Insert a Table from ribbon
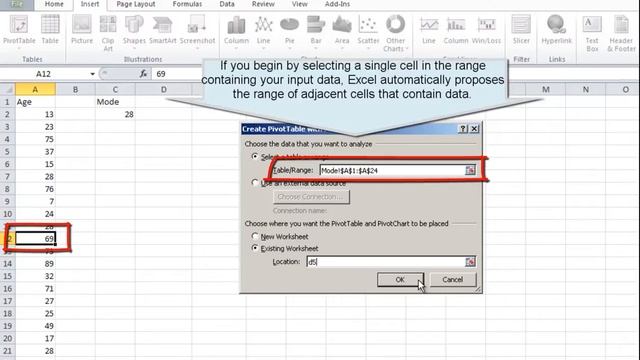This screenshot has width=640, height=360. pos(50,30)
